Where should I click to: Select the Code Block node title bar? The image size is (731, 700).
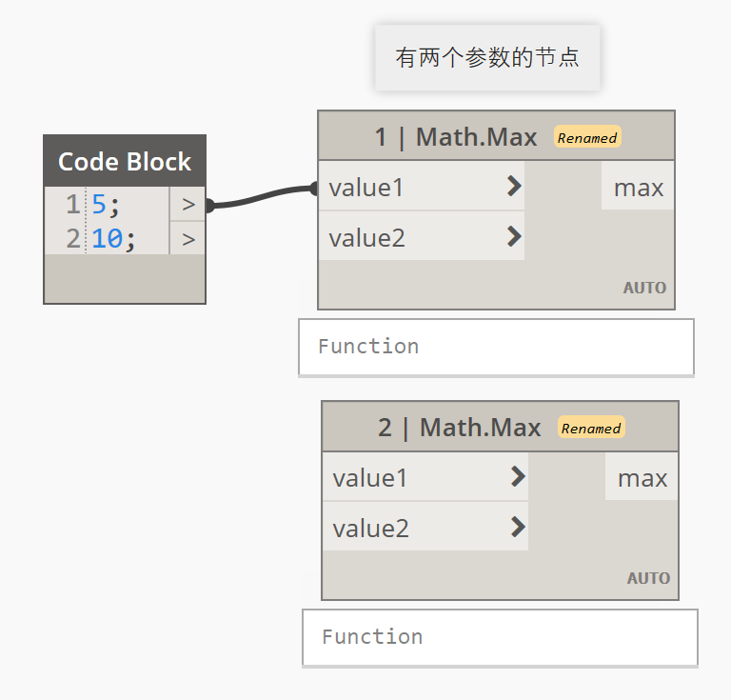pyautogui.click(x=125, y=161)
